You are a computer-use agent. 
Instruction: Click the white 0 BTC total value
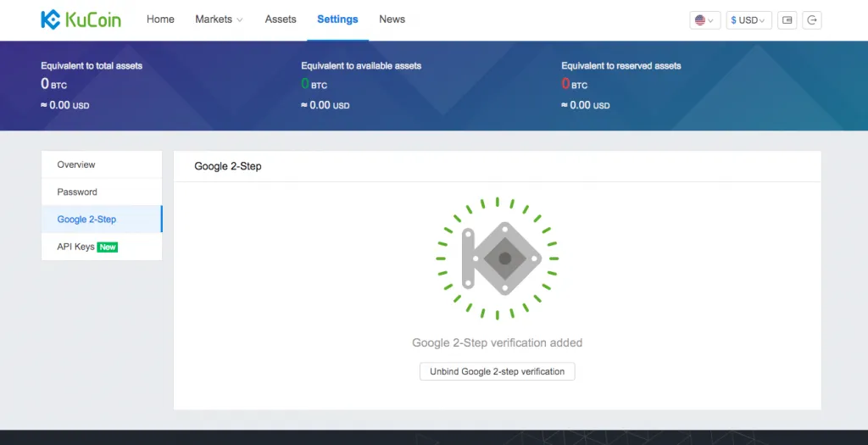pos(53,84)
